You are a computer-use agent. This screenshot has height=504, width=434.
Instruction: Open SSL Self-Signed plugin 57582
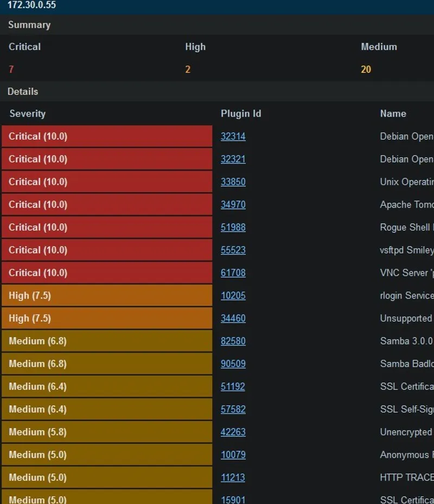[x=233, y=410]
